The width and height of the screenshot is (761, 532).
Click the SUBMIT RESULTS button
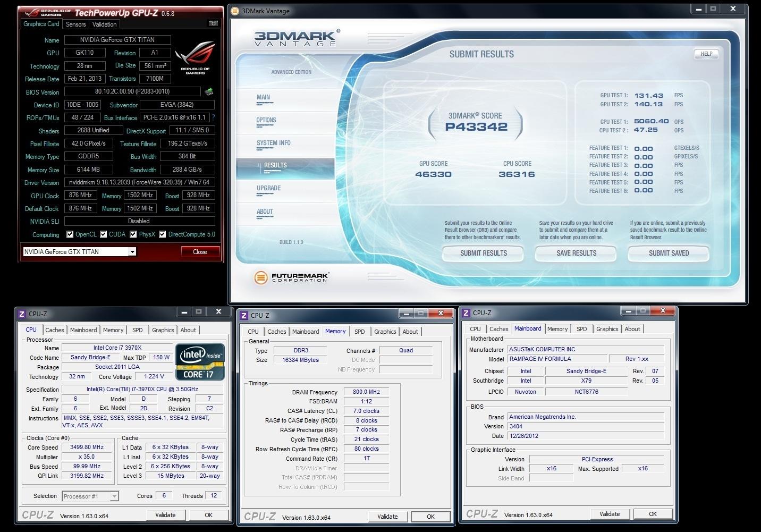pyautogui.click(x=483, y=253)
